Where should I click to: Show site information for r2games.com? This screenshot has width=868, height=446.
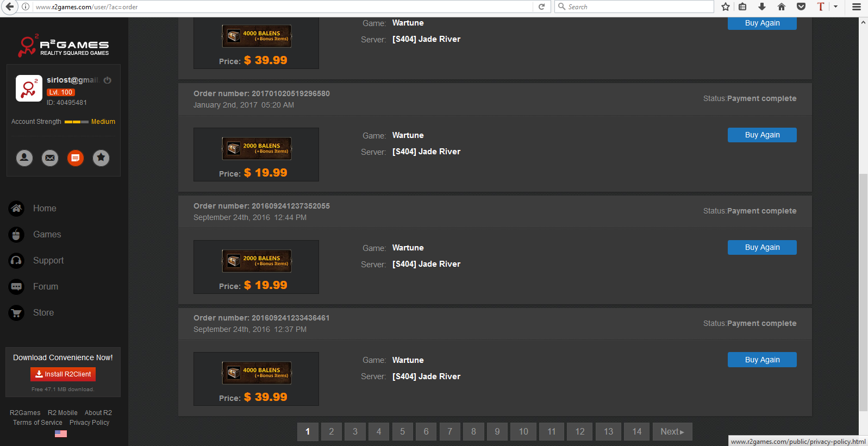26,7
